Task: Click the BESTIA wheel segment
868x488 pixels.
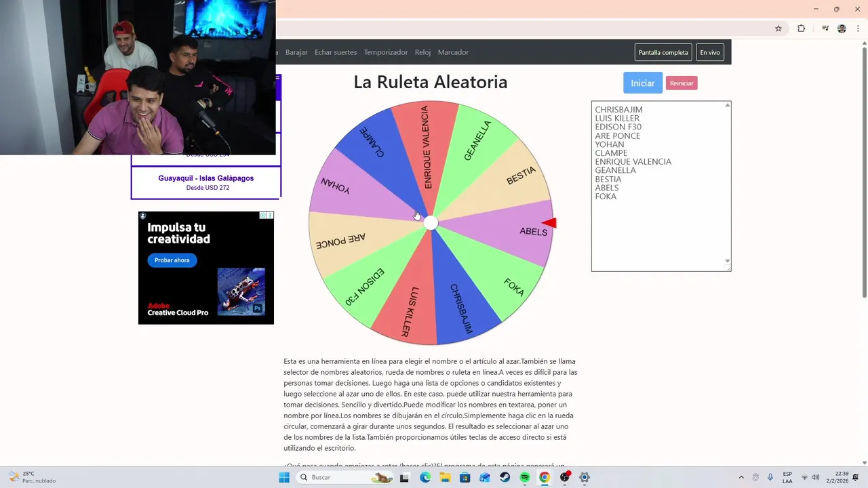Action: pyautogui.click(x=520, y=176)
